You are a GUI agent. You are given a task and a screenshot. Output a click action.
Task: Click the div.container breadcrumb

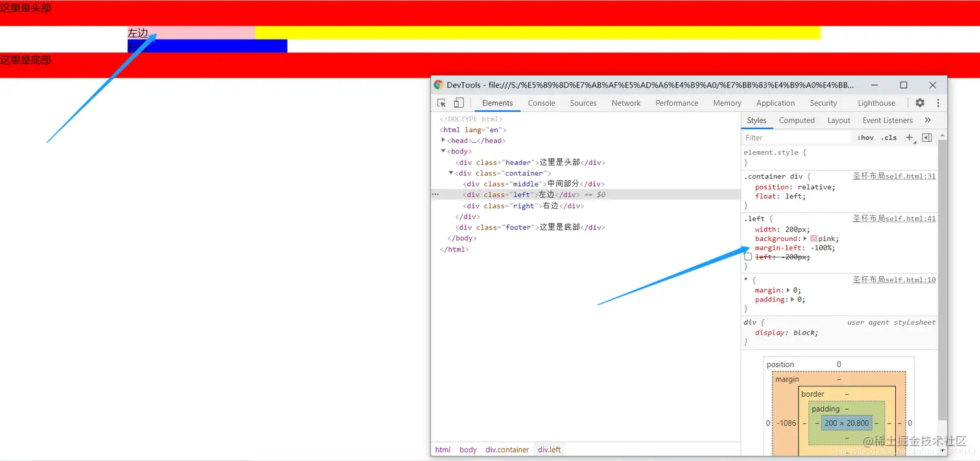[507, 449]
